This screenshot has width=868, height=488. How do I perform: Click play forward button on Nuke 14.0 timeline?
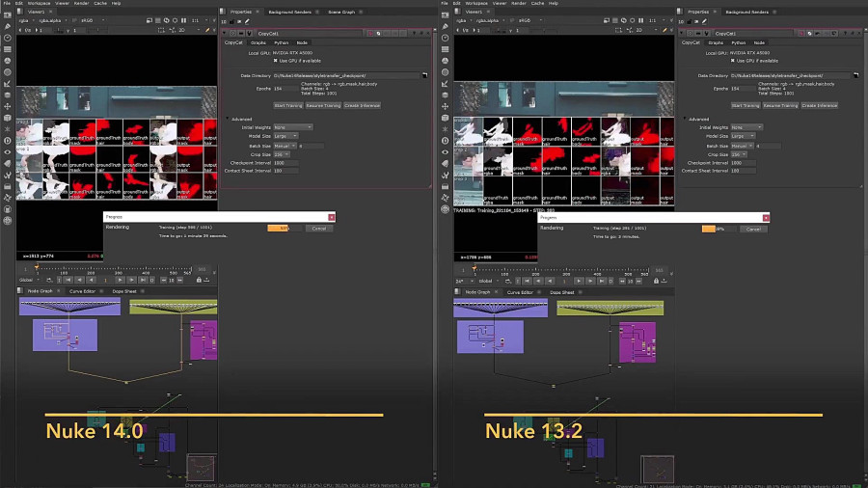click(120, 280)
